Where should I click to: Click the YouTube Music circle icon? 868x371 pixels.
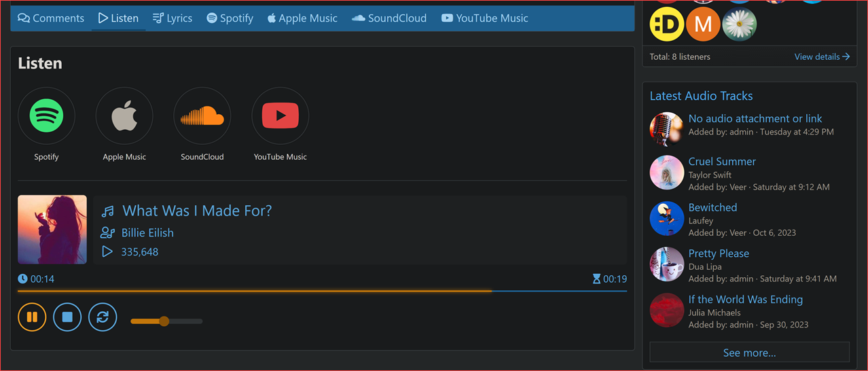coord(280,116)
